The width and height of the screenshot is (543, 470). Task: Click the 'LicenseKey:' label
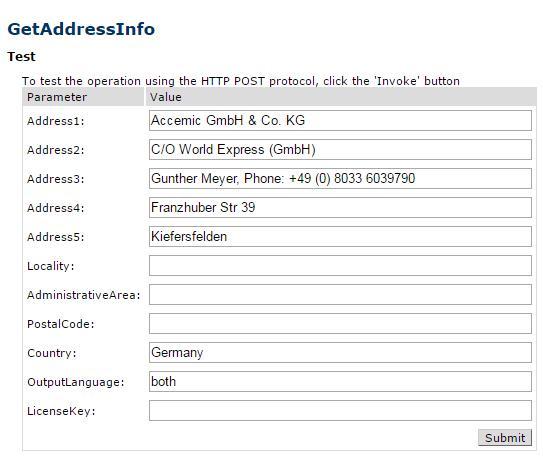(61, 411)
